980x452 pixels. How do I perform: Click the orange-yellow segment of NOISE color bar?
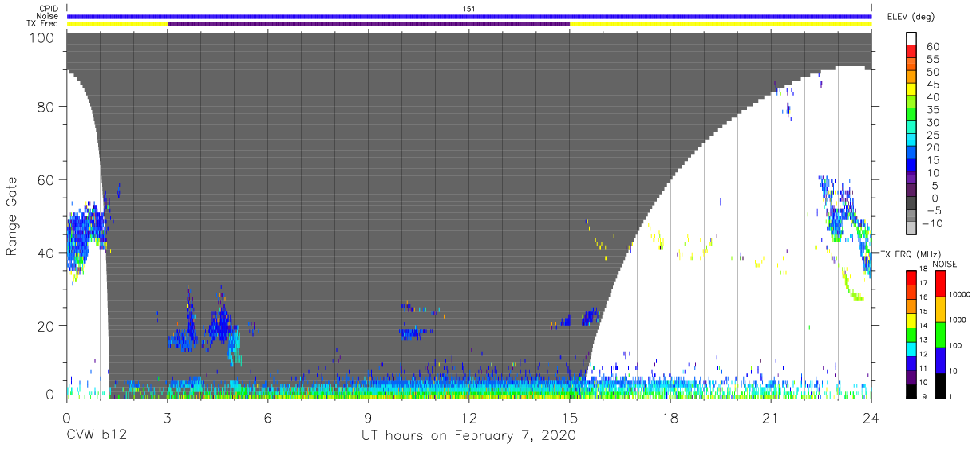point(940,309)
